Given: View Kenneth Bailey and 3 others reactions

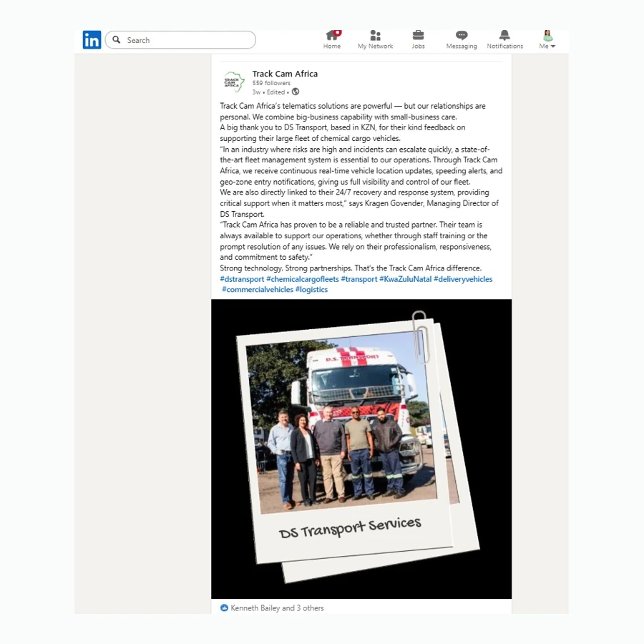Looking at the screenshot, I should (277, 608).
